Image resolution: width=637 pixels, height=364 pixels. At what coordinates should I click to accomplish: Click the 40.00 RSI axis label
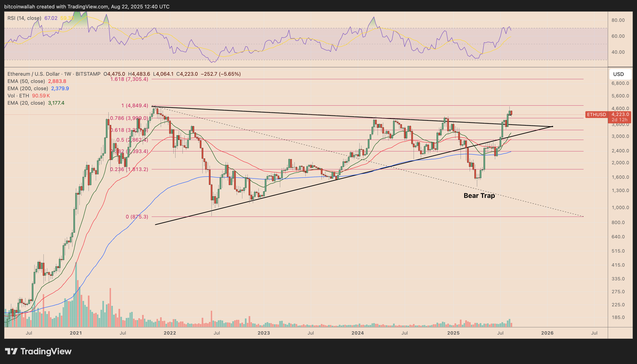coord(618,52)
